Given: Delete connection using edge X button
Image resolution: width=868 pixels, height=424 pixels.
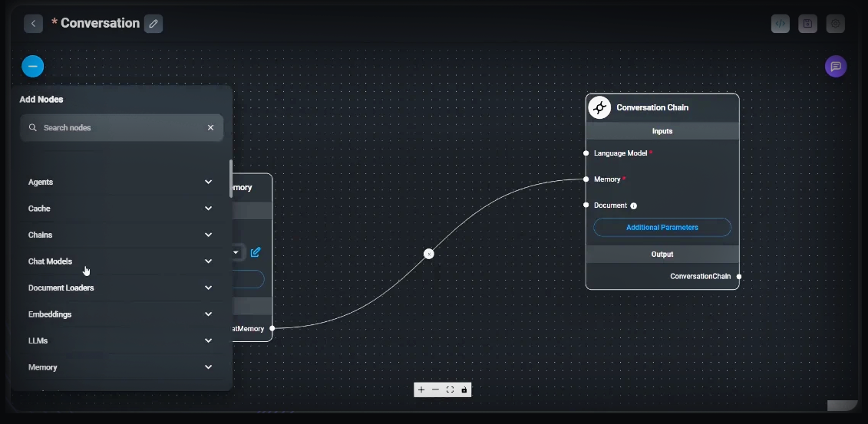Looking at the screenshot, I should [x=429, y=254].
